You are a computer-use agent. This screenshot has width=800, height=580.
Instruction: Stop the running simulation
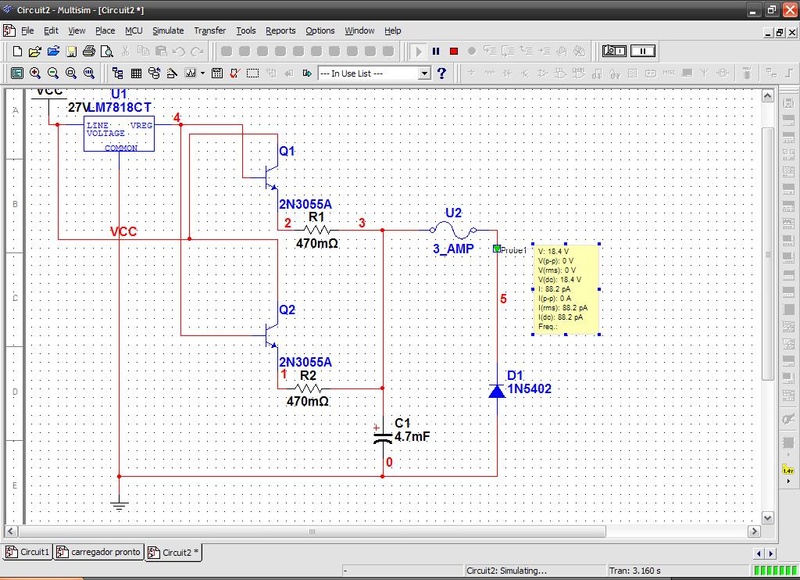(453, 51)
